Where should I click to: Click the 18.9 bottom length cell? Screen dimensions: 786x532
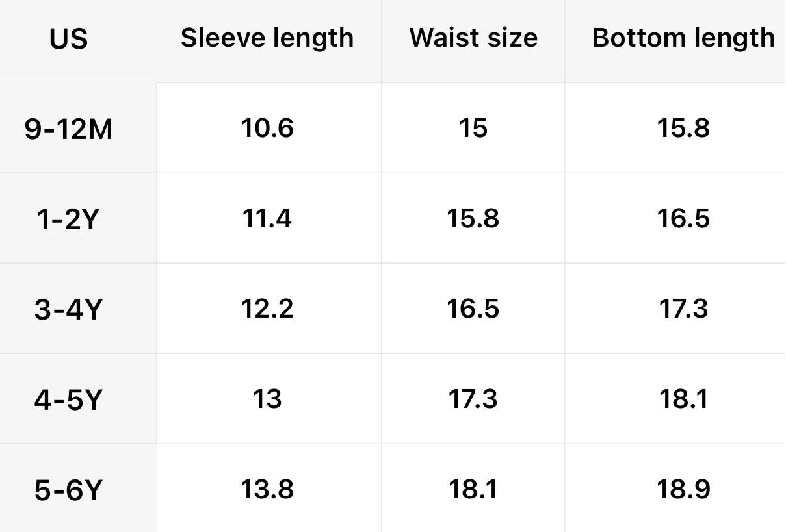pos(683,488)
